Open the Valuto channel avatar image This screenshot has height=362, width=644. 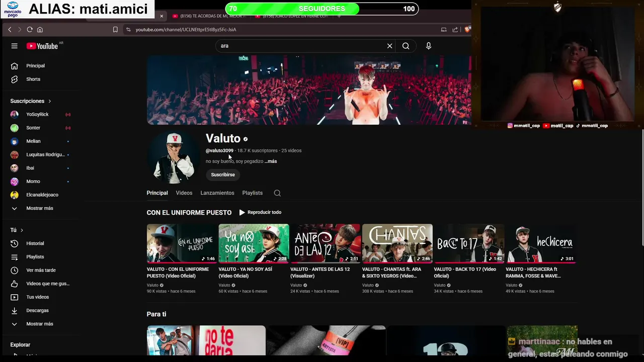tap(174, 157)
